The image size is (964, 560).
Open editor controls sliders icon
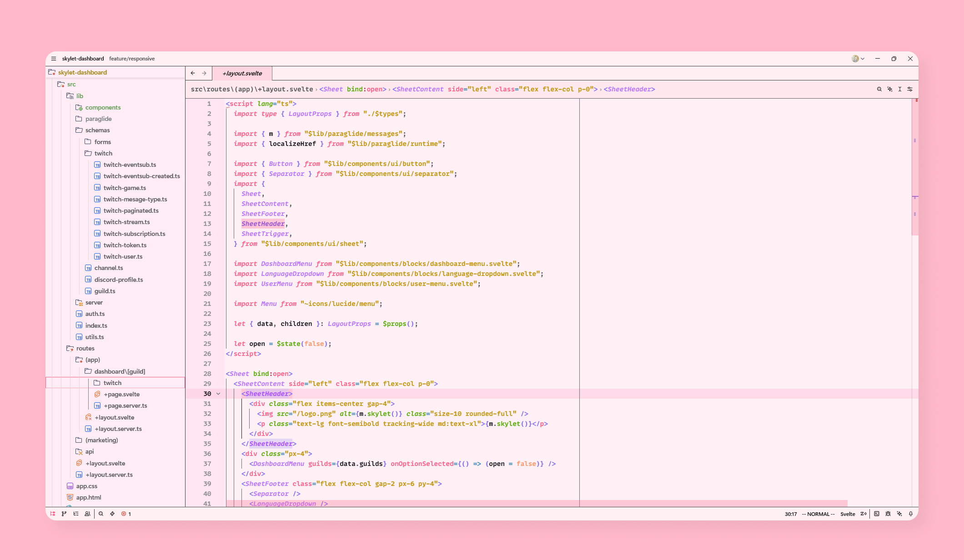click(910, 89)
